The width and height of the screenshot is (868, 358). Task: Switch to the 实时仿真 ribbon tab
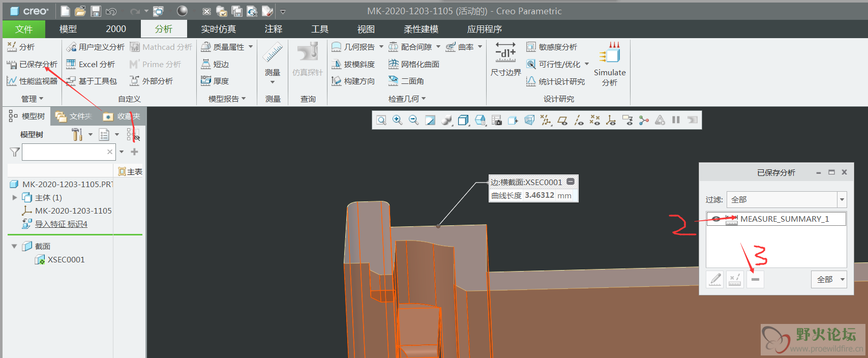(219, 29)
